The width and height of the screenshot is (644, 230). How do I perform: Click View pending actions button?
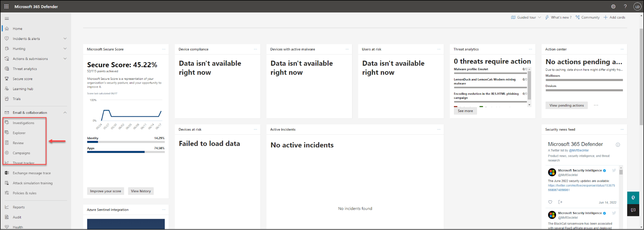567,105
